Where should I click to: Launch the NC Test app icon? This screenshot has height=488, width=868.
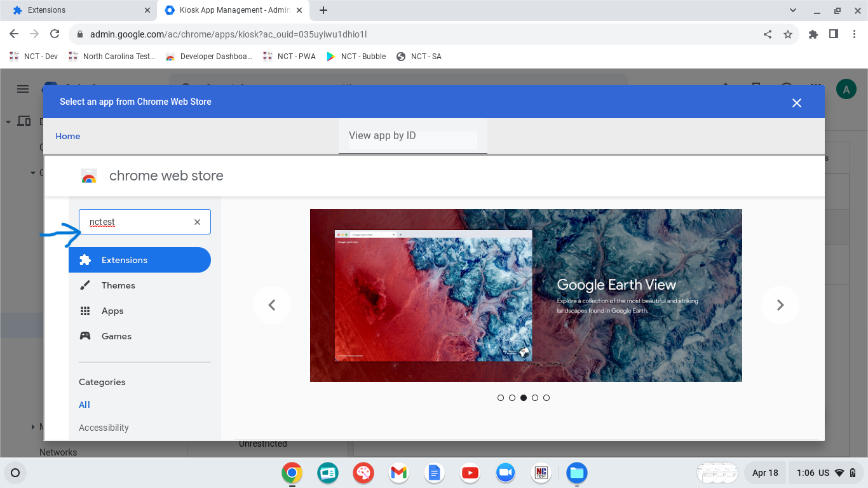(541, 473)
